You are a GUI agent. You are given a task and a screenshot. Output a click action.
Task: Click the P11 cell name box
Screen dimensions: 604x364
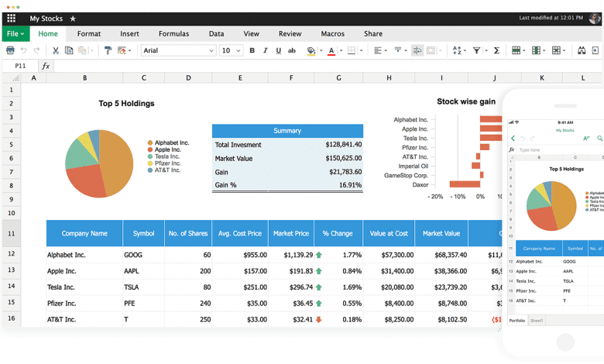click(20, 66)
